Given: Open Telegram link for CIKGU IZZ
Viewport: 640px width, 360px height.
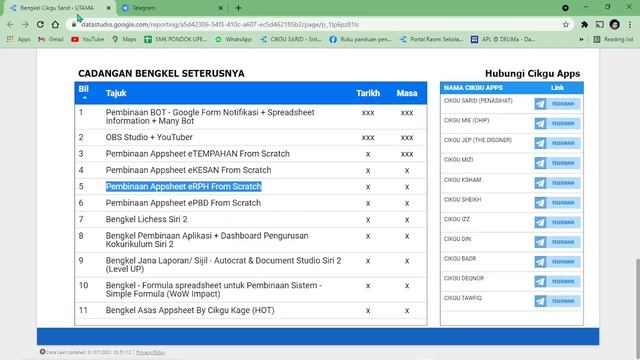Looking at the screenshot, I should click(557, 222).
